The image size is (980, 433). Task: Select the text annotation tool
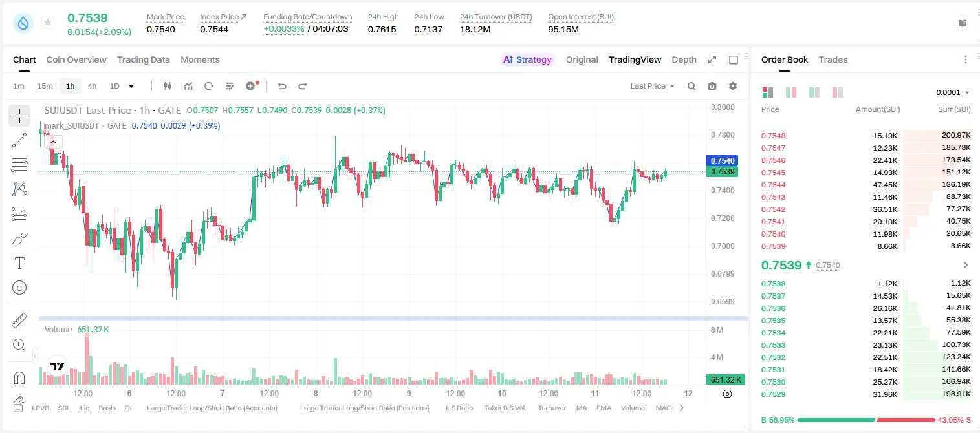pos(19,263)
